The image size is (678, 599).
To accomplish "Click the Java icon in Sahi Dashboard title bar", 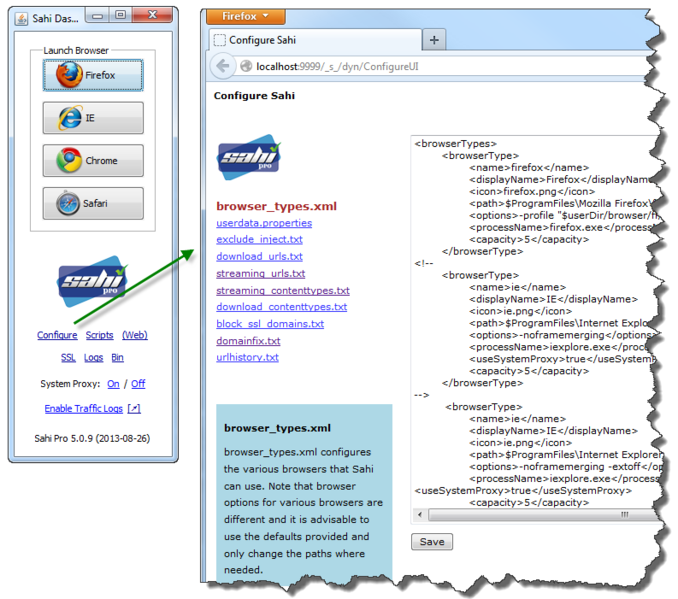I will (x=21, y=19).
